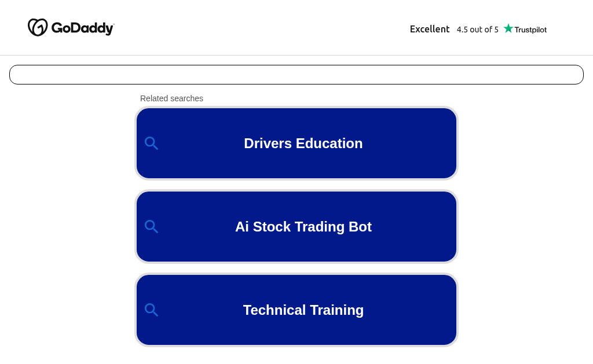The width and height of the screenshot is (593, 364).
Task: Open the Technical Training related search
Action: tap(296, 310)
